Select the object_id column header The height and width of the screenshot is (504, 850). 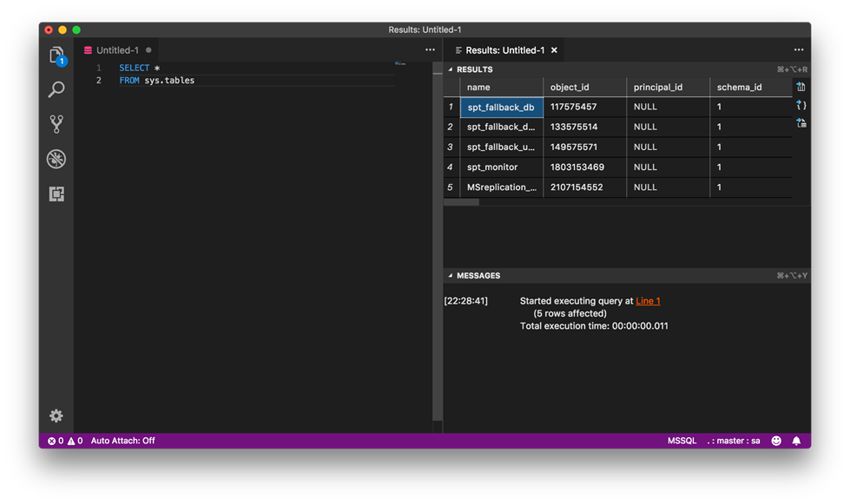[x=585, y=87]
